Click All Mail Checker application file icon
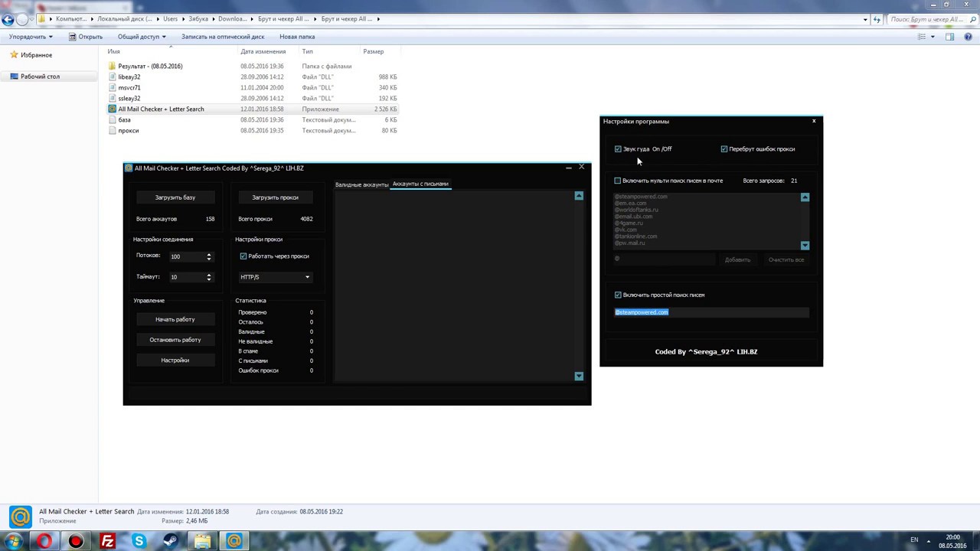 coord(112,109)
